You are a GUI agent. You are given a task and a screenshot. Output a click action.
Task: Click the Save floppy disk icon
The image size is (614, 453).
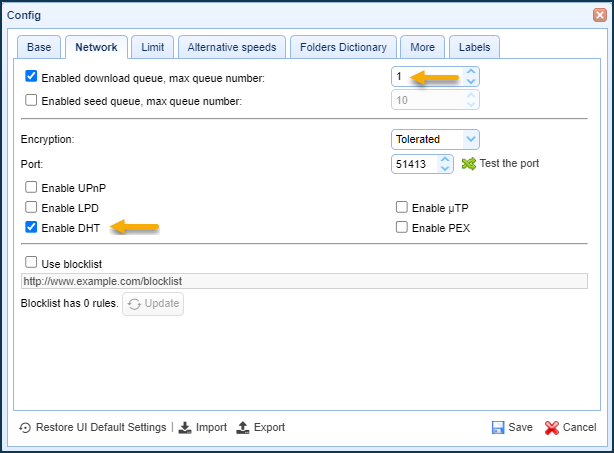tap(498, 427)
